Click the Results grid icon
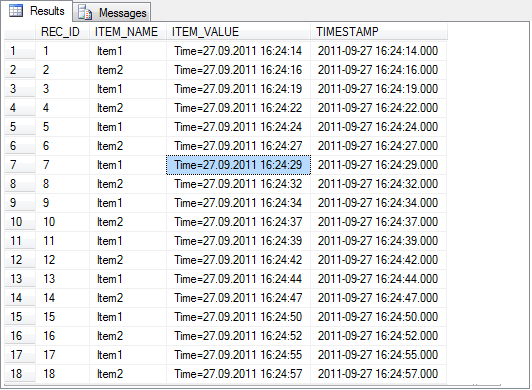 pos(16,11)
